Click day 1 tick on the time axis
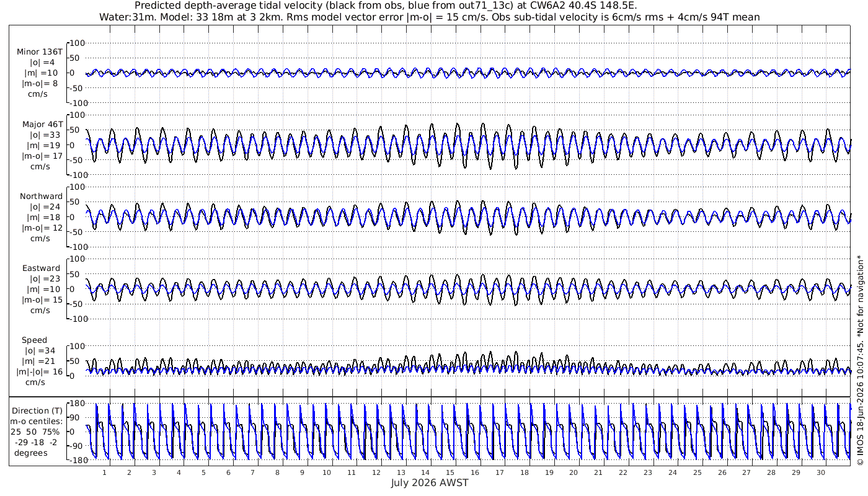This screenshot has width=868, height=496. 104,472
